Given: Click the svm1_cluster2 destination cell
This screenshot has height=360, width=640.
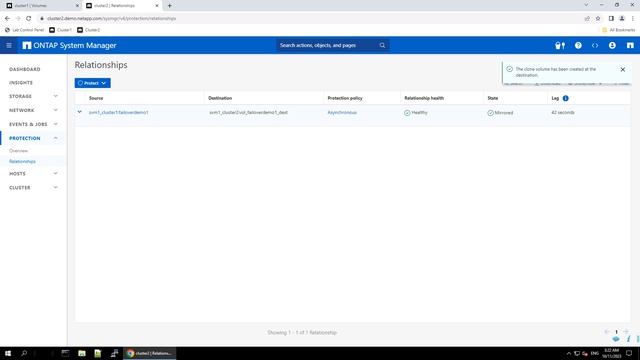Looking at the screenshot, I should pos(249,112).
